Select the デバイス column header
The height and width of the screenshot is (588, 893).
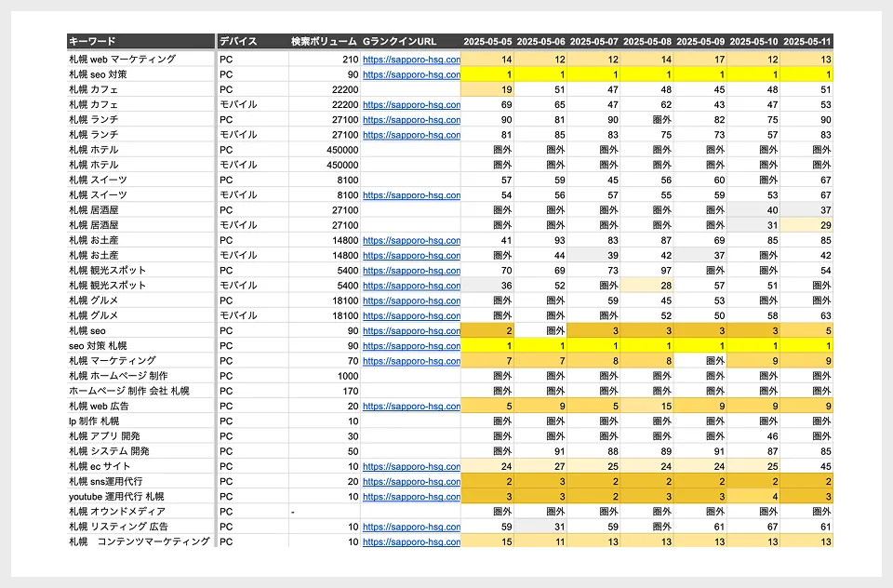pos(239,42)
